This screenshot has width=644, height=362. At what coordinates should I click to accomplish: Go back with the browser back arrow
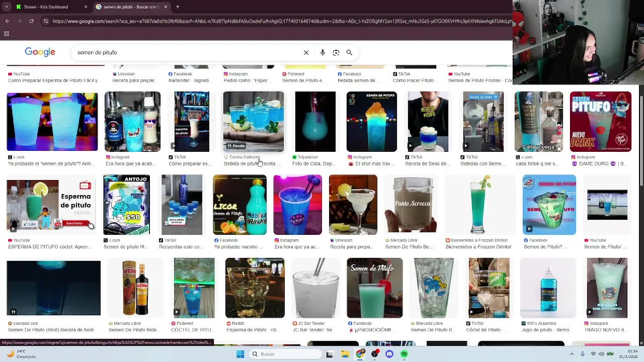pos(7,21)
